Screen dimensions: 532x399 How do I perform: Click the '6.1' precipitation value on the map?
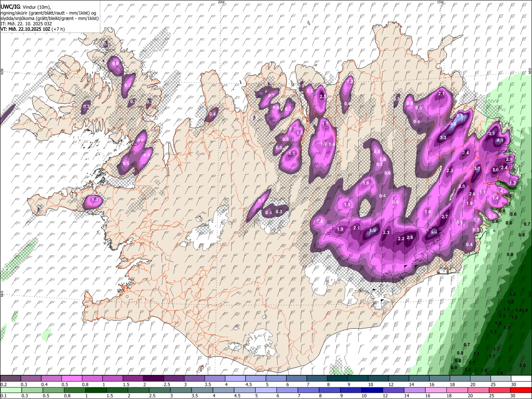(461, 116)
